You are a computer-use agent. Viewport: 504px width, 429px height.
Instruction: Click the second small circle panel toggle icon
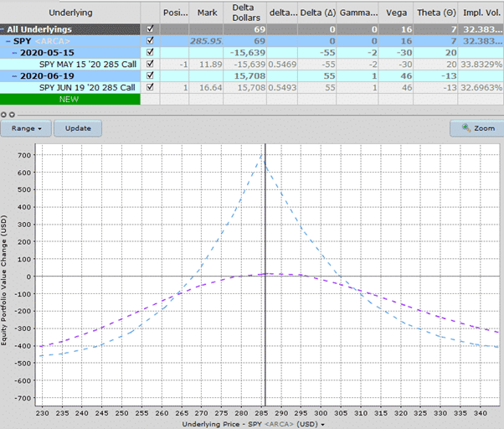click(x=10, y=113)
